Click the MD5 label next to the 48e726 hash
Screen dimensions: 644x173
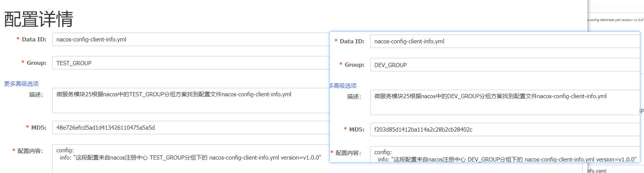[x=38, y=128]
